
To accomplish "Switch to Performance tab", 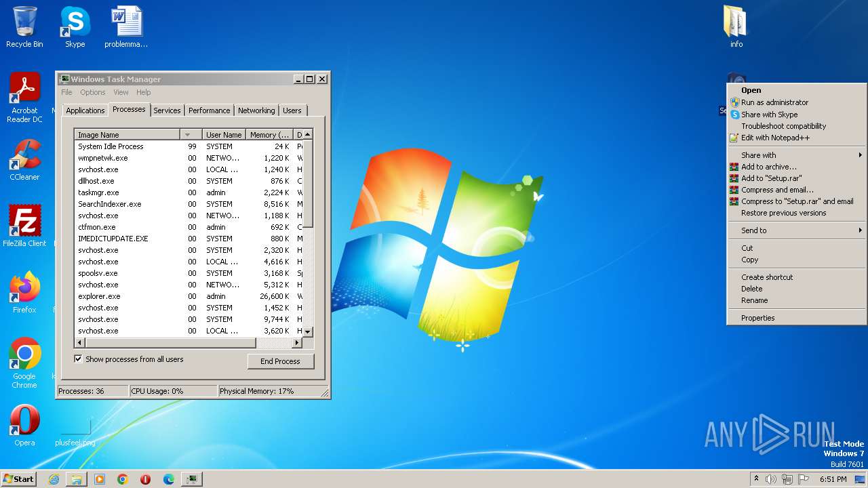I will click(209, 110).
